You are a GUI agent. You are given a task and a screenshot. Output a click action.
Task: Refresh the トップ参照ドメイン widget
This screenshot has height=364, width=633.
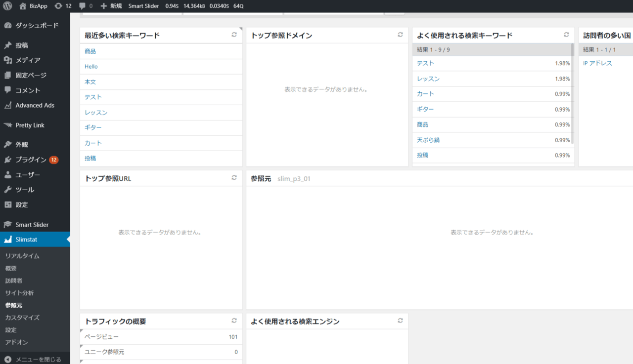coord(401,35)
